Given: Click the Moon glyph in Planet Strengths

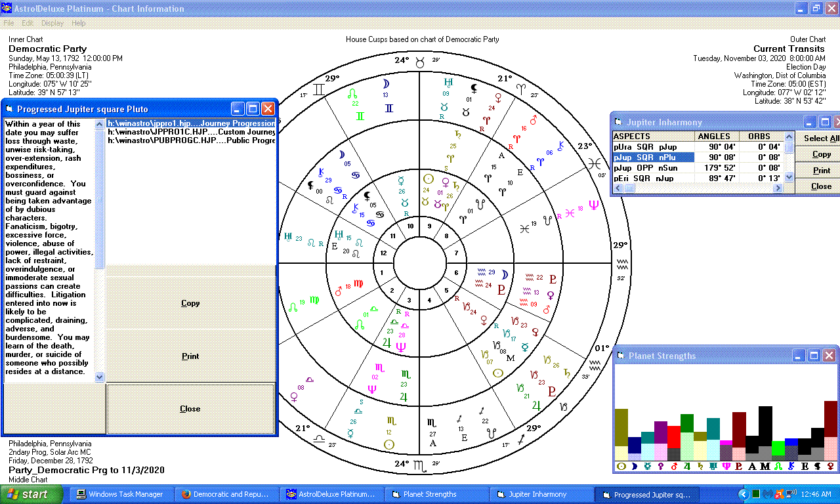Looking at the screenshot, I should pyautogui.click(x=634, y=467).
